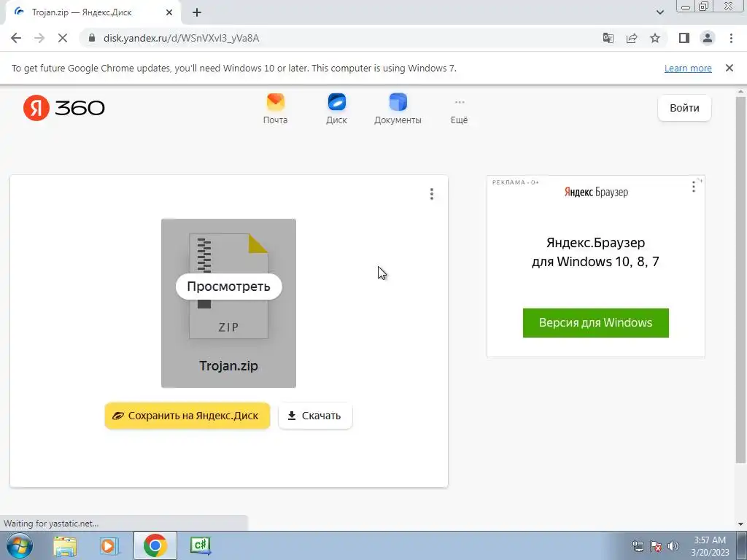View site security lock info

pos(92,38)
